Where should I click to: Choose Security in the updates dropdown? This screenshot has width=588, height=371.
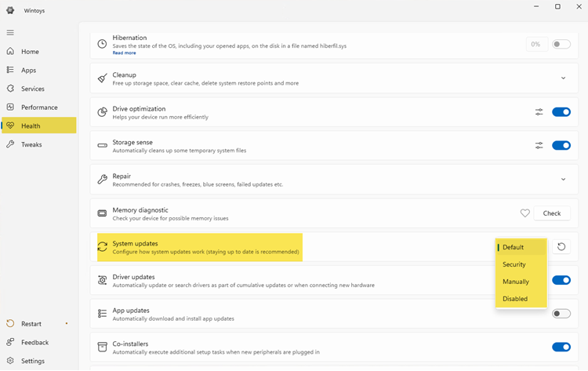pyautogui.click(x=514, y=264)
